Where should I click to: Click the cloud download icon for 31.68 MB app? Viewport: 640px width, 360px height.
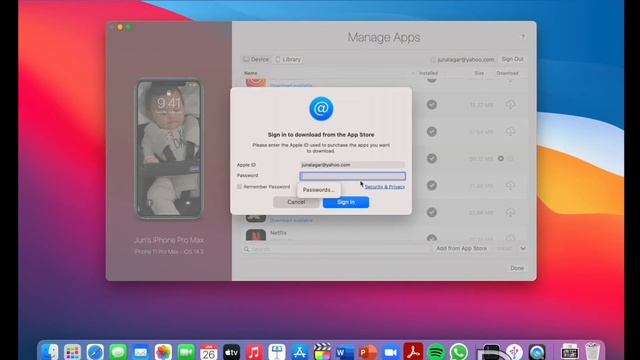coord(510,186)
